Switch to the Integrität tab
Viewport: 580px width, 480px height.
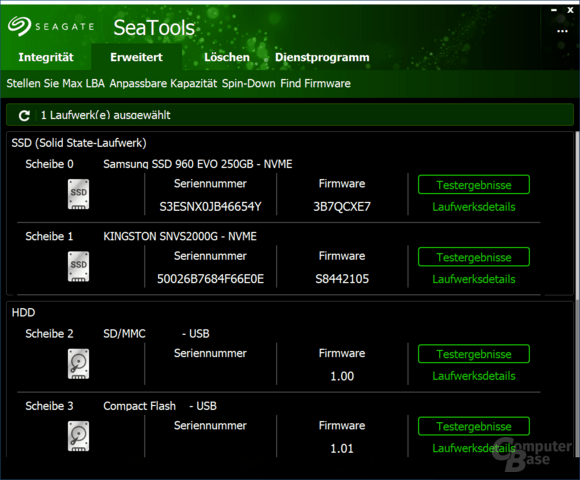click(46, 57)
